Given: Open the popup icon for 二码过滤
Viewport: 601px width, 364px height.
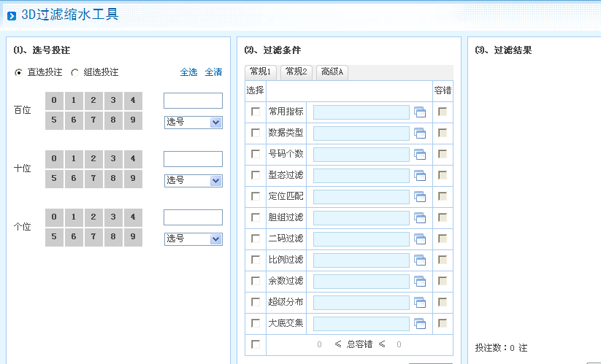Looking at the screenshot, I should click(420, 239).
